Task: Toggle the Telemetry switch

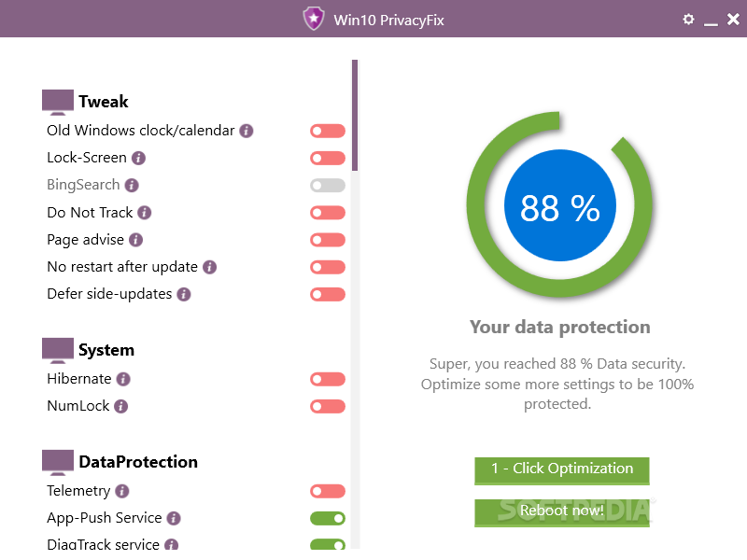Action: pos(328,491)
